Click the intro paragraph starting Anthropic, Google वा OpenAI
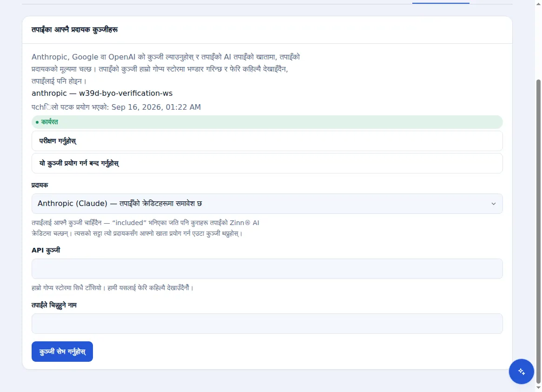The width and height of the screenshot is (542, 392). click(x=165, y=69)
